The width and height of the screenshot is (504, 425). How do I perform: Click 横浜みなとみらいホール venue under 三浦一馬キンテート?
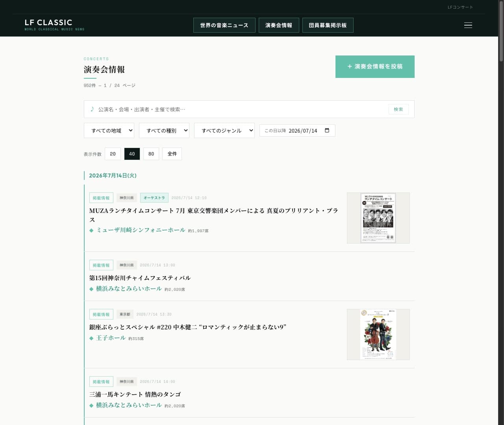pos(129,405)
